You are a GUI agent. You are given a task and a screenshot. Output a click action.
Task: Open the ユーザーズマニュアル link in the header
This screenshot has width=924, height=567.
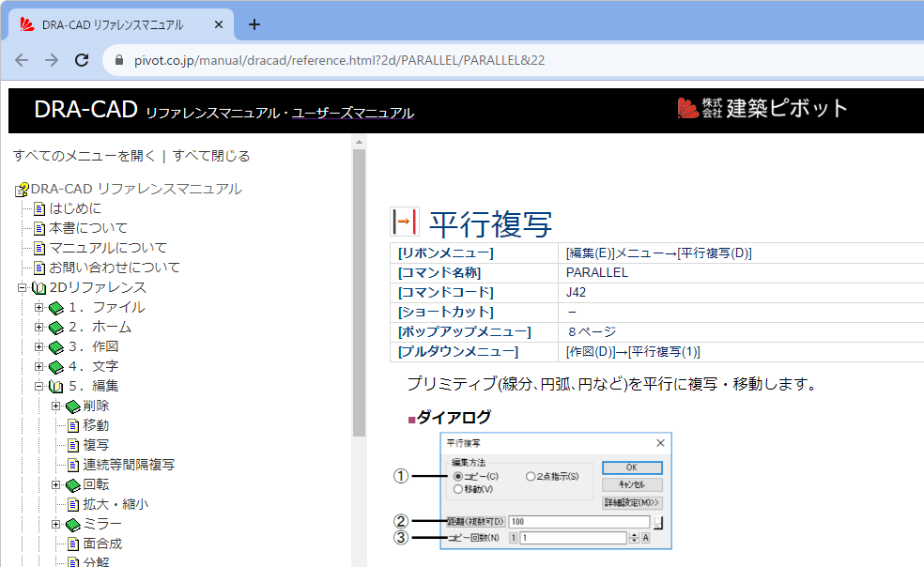pos(353,113)
